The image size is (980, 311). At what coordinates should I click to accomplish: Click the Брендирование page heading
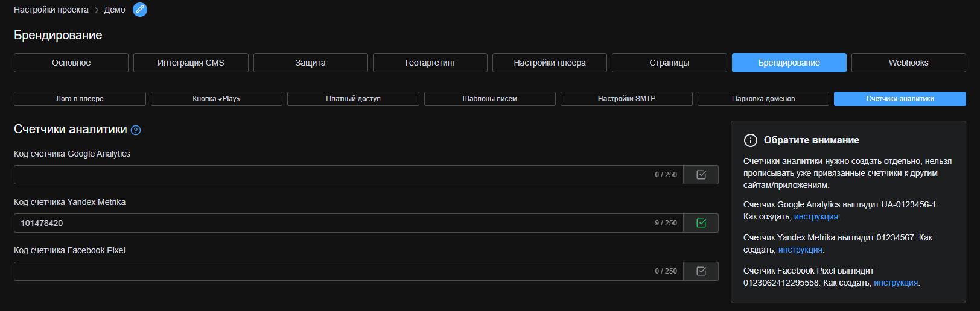[x=58, y=35]
